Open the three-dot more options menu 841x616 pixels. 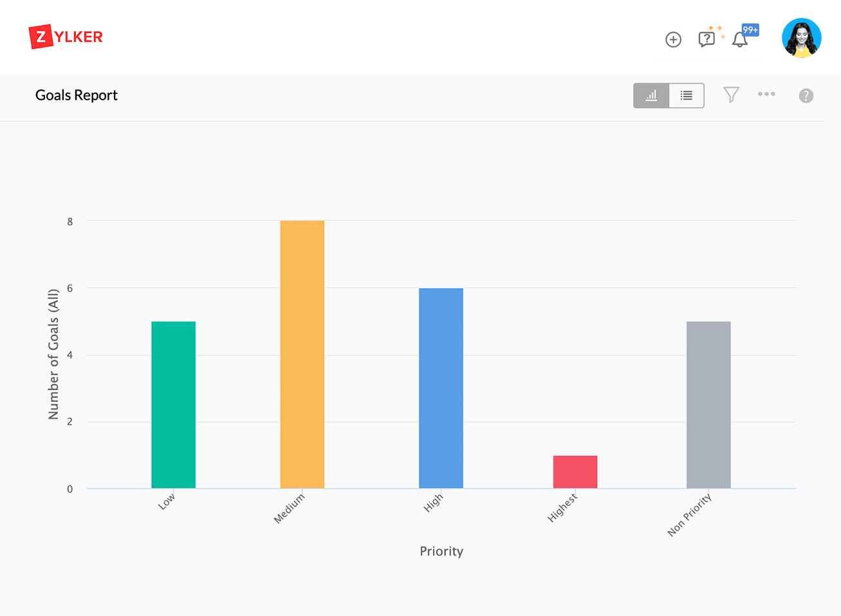(x=766, y=95)
